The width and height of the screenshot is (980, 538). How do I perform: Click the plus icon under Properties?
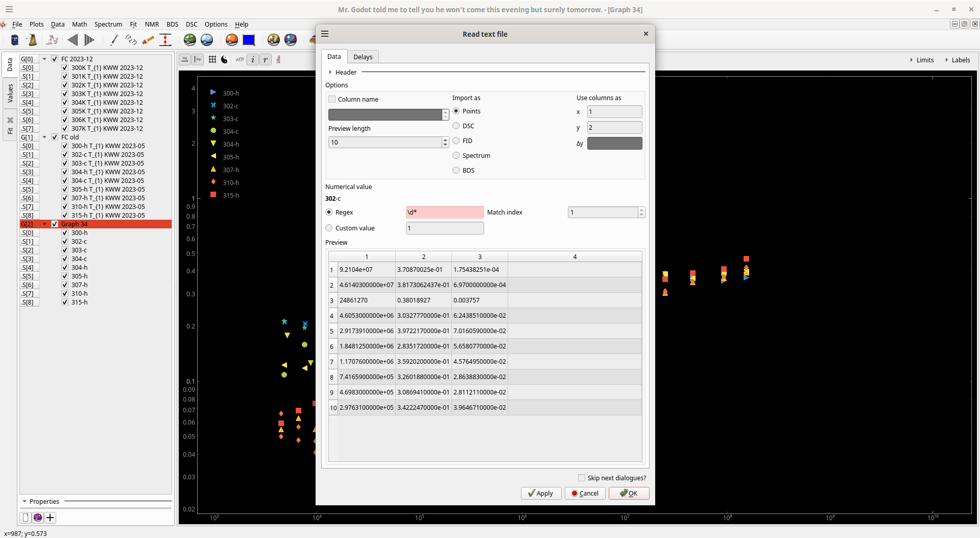click(50, 518)
